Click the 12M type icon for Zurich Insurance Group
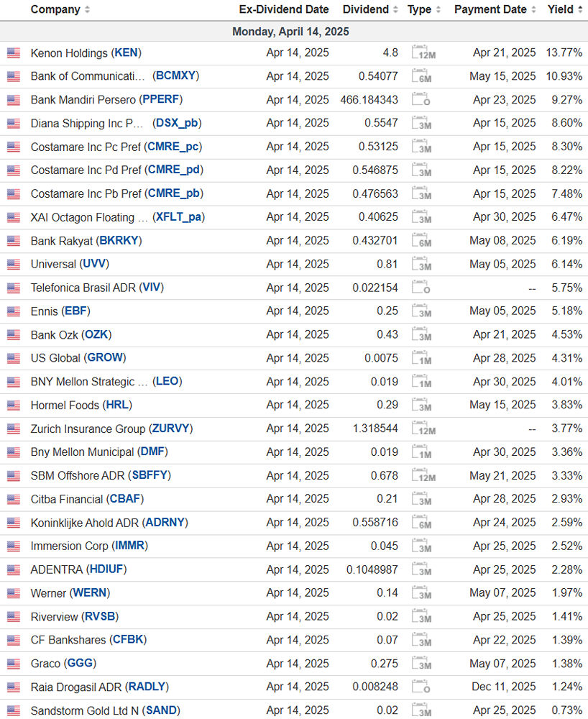 coord(423,429)
